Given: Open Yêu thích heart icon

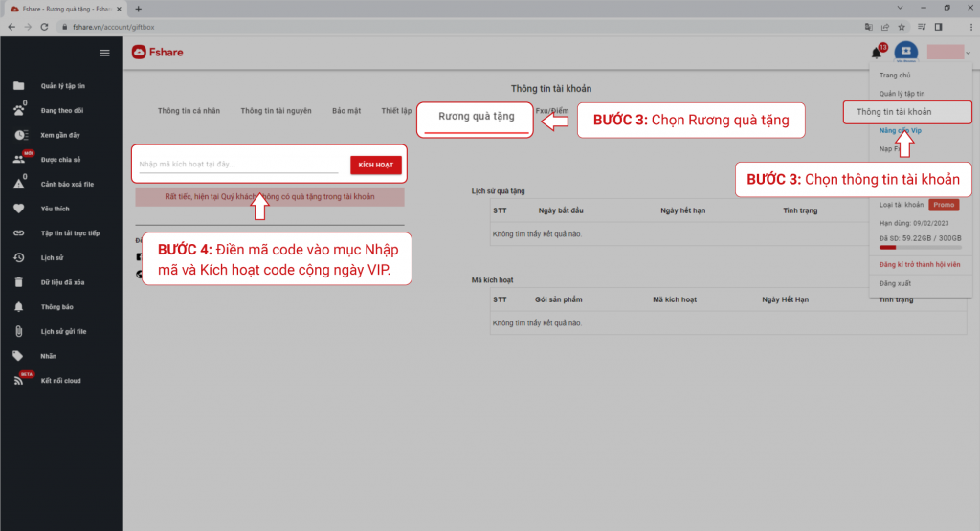Looking at the screenshot, I should 19,209.
